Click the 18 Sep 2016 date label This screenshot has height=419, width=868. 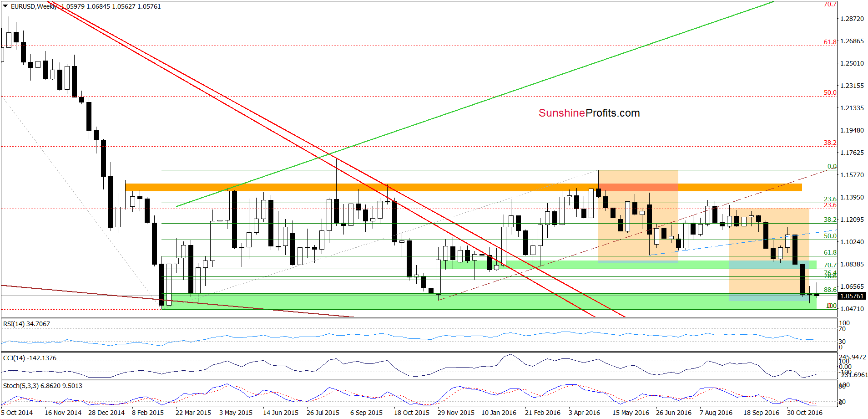point(761,413)
